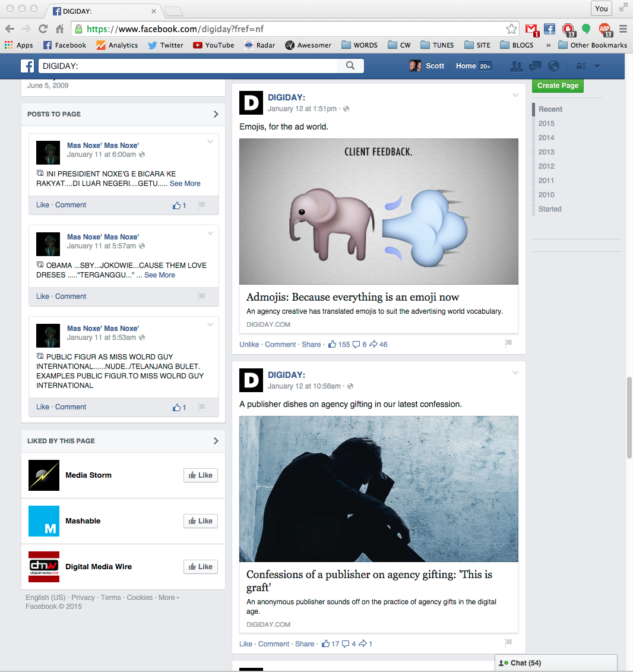
Task: Open the messages icon in top bar
Action: 535,66
